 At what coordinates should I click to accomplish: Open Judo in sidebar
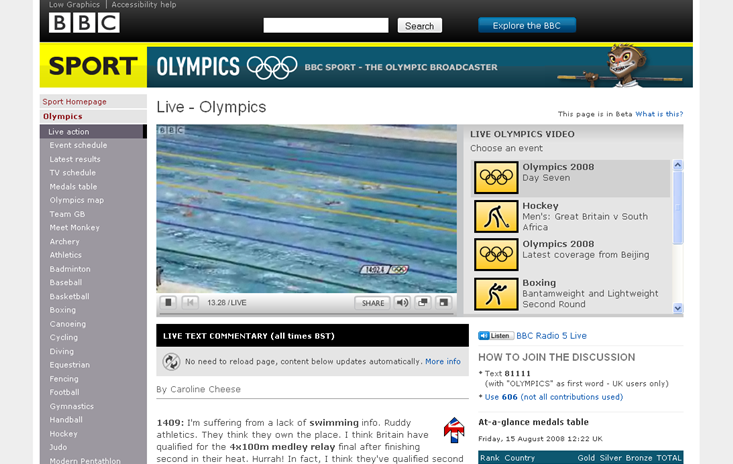click(x=58, y=447)
